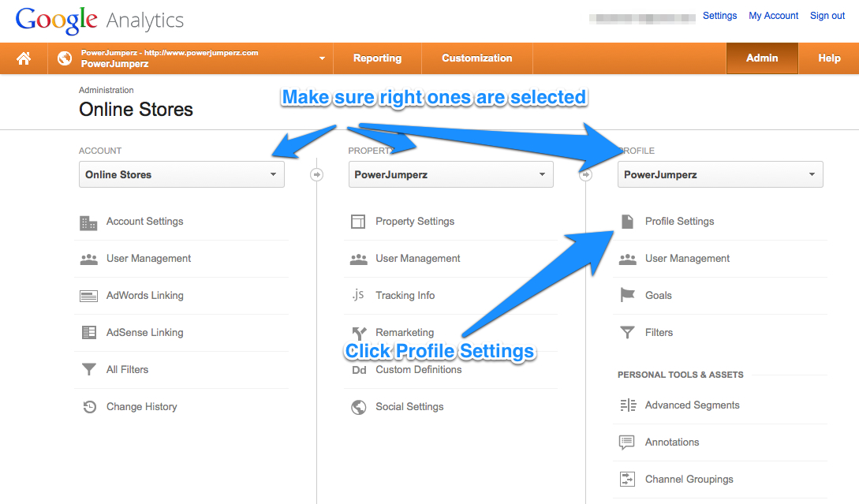The image size is (859, 504).
Task: Open the Help tab
Action: click(x=829, y=58)
